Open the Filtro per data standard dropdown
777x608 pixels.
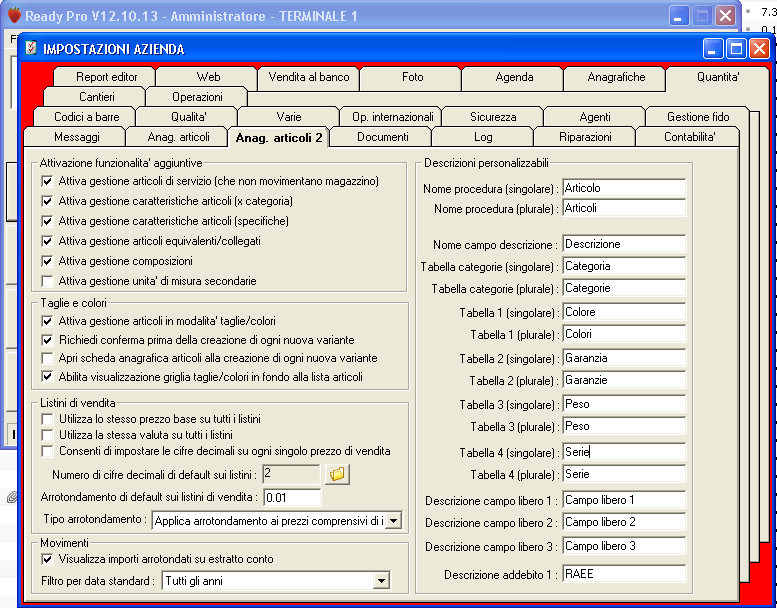pyautogui.click(x=380, y=581)
